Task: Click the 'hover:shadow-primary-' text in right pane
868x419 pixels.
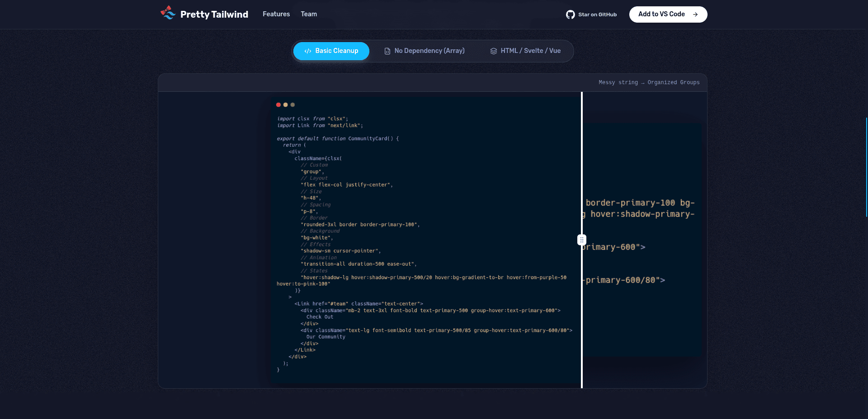Action: pos(642,214)
